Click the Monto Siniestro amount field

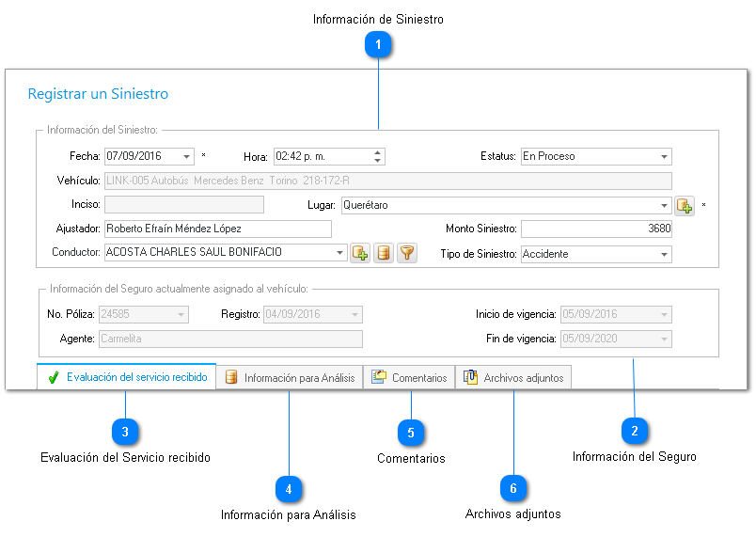596,229
